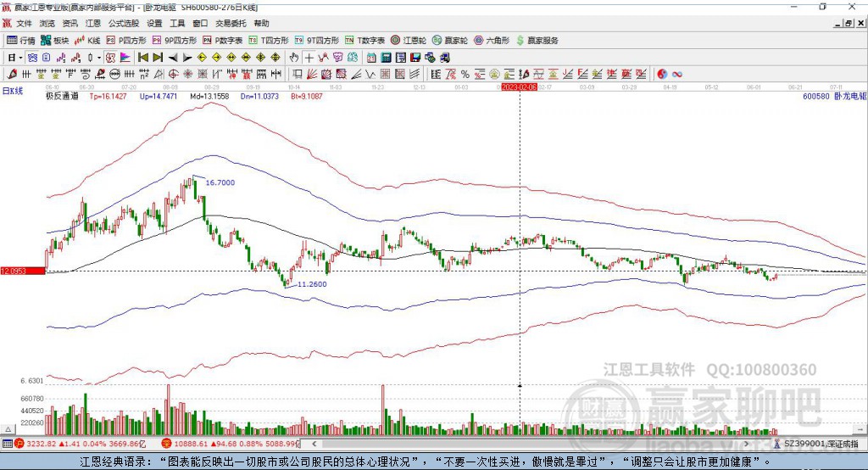Open the 公式选股 menu
This screenshot has height=470, width=868.
(124, 23)
